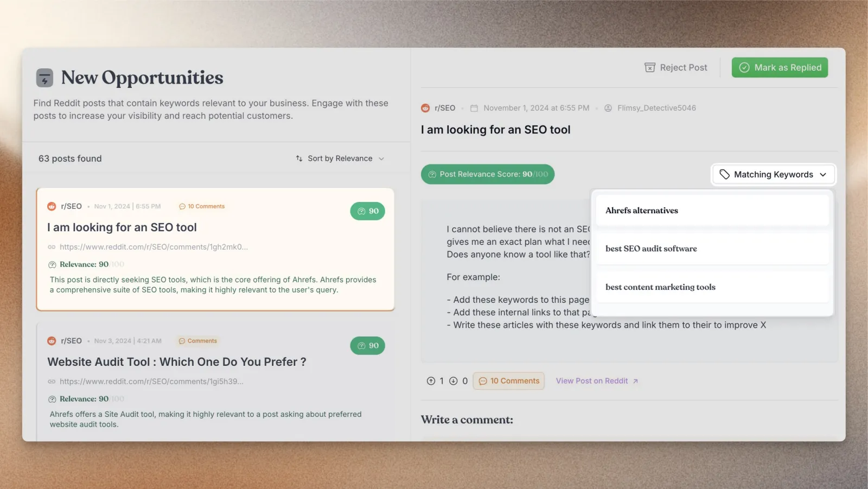
Task: Click the 90 score badge on first card
Action: [x=368, y=211]
